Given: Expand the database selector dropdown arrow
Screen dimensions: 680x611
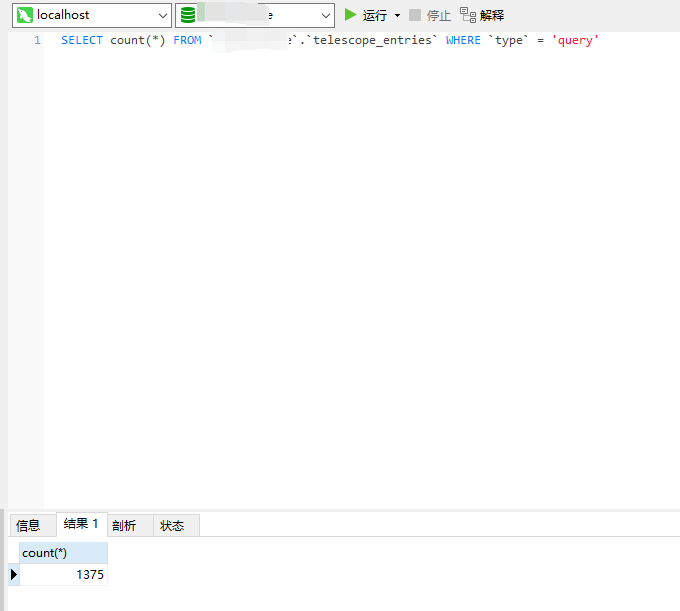Looking at the screenshot, I should [325, 16].
